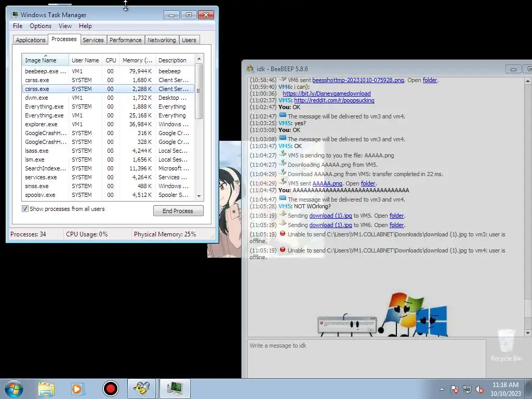Viewport: 532px width, 399px height.
Task: Switch to the Networking tab
Action: (162, 40)
